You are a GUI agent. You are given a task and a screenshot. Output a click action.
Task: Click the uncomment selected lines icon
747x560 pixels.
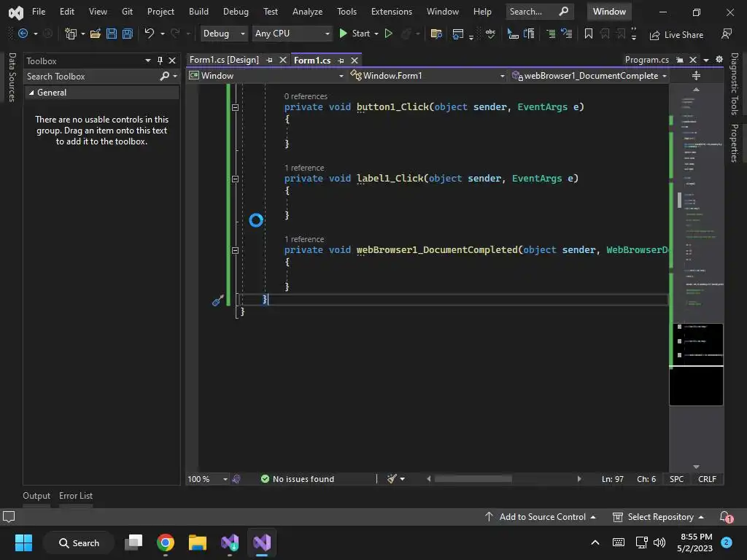[x=566, y=34]
